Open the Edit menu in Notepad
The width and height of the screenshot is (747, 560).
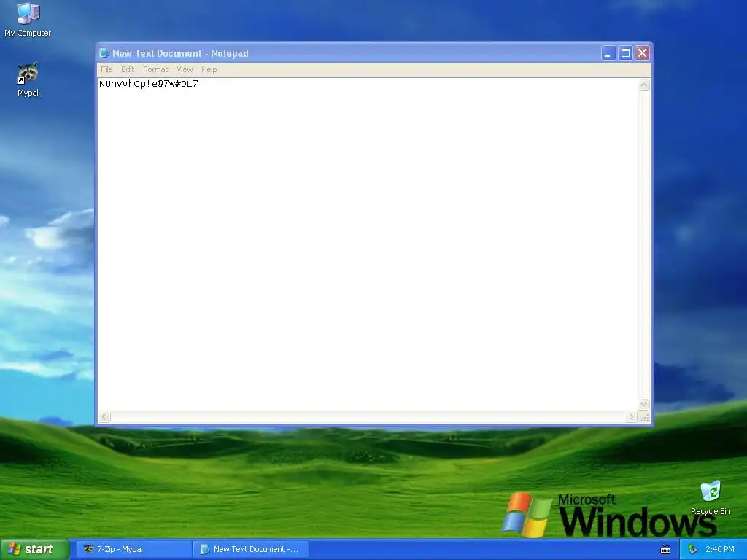click(x=127, y=69)
